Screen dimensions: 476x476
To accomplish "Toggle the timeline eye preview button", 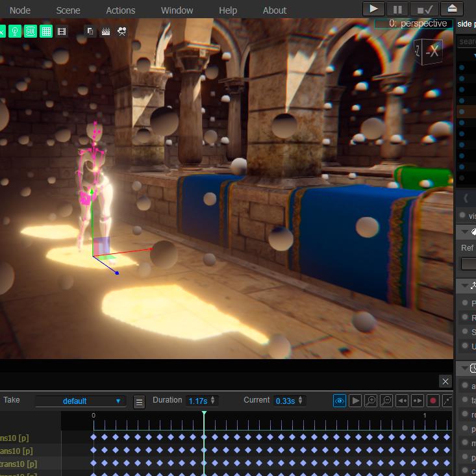I will [x=340, y=401].
